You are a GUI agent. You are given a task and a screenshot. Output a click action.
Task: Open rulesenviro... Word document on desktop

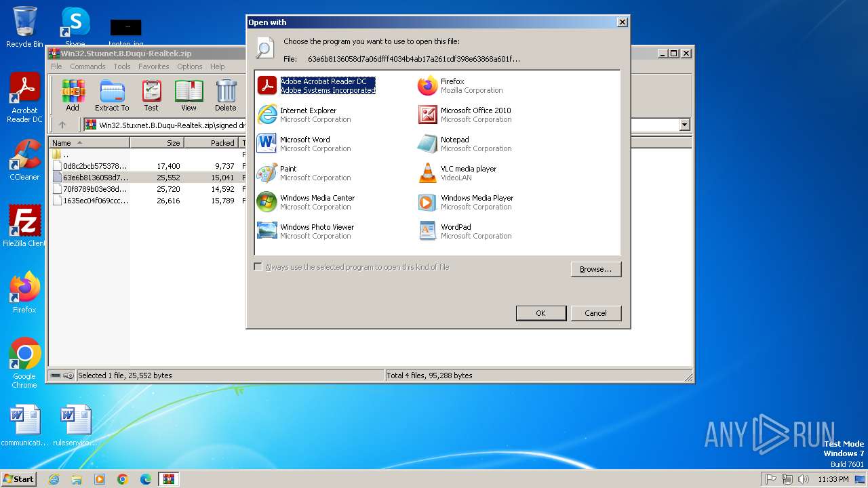coord(75,426)
